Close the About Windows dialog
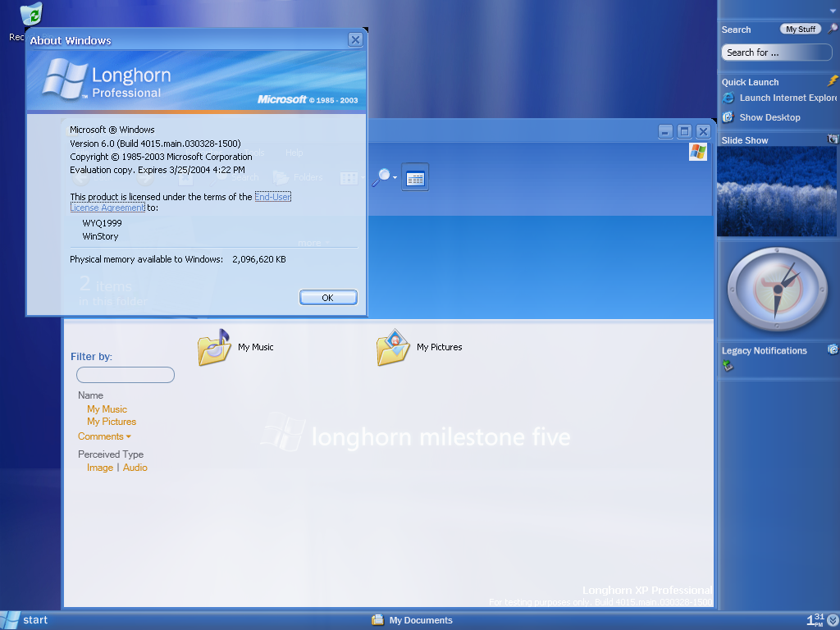This screenshot has width=840, height=630. pos(354,39)
